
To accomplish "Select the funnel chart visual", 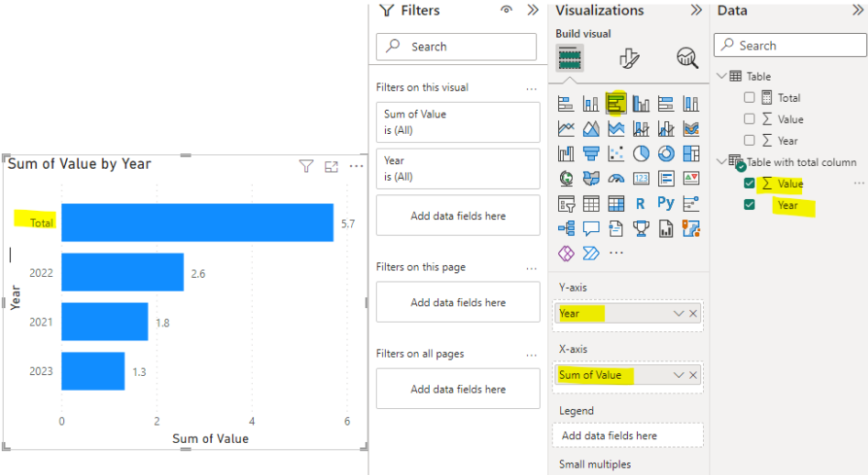I will tap(590, 153).
